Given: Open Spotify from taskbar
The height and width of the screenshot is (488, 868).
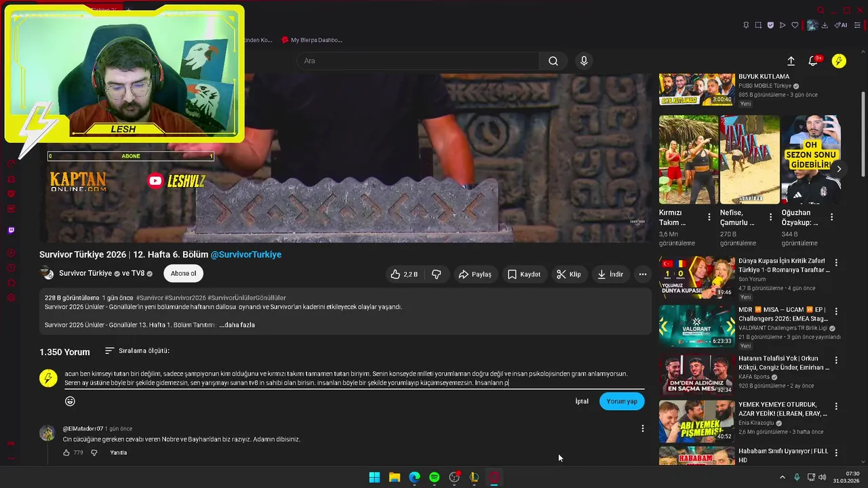Looking at the screenshot, I should click(x=434, y=477).
